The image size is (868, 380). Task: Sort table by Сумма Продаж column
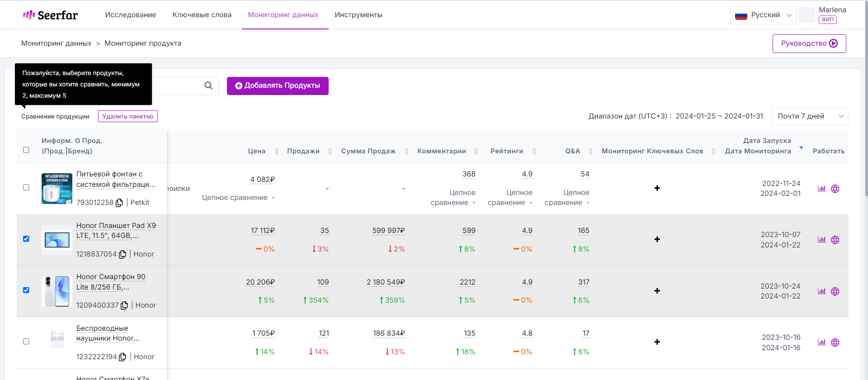(x=407, y=151)
